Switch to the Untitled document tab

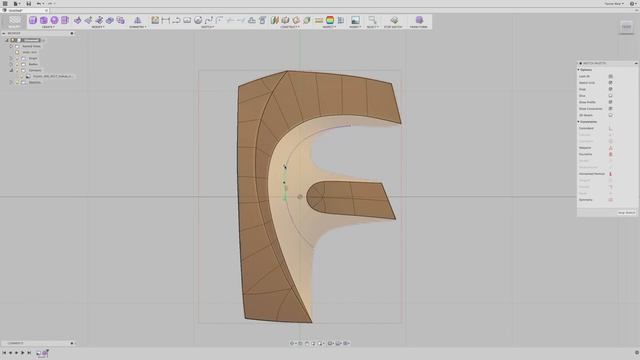pos(24,10)
